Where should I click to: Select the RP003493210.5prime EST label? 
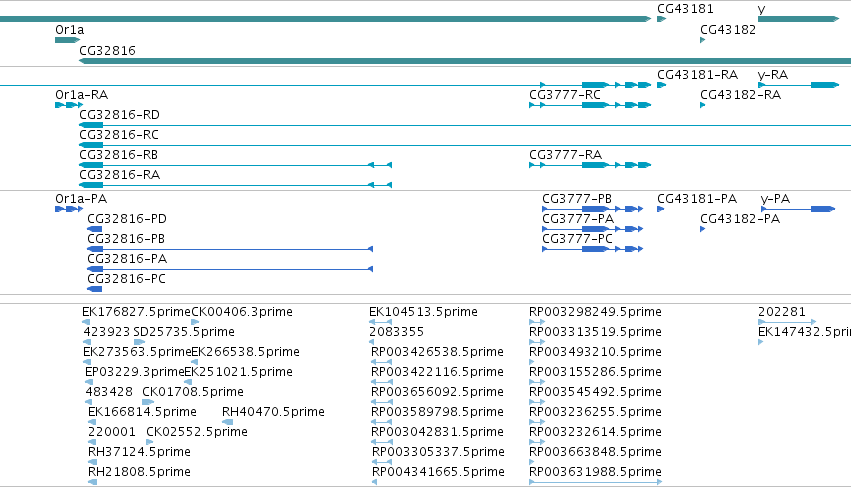595,352
